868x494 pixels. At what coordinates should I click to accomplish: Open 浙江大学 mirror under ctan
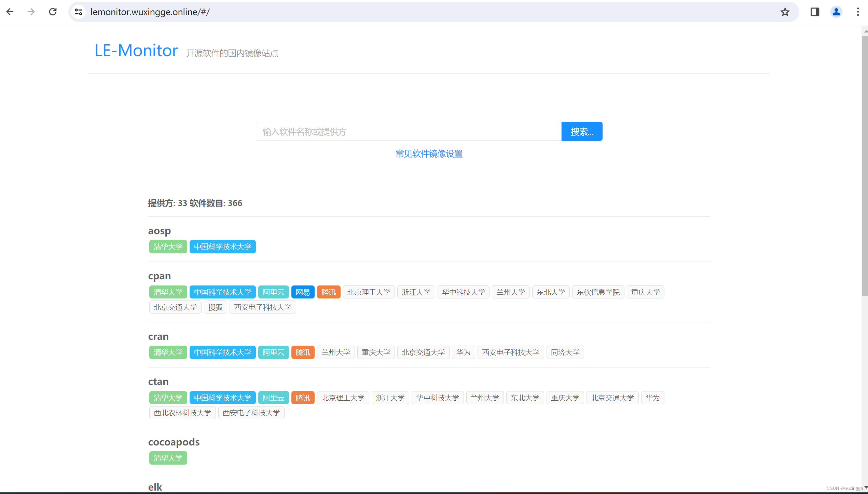point(390,398)
